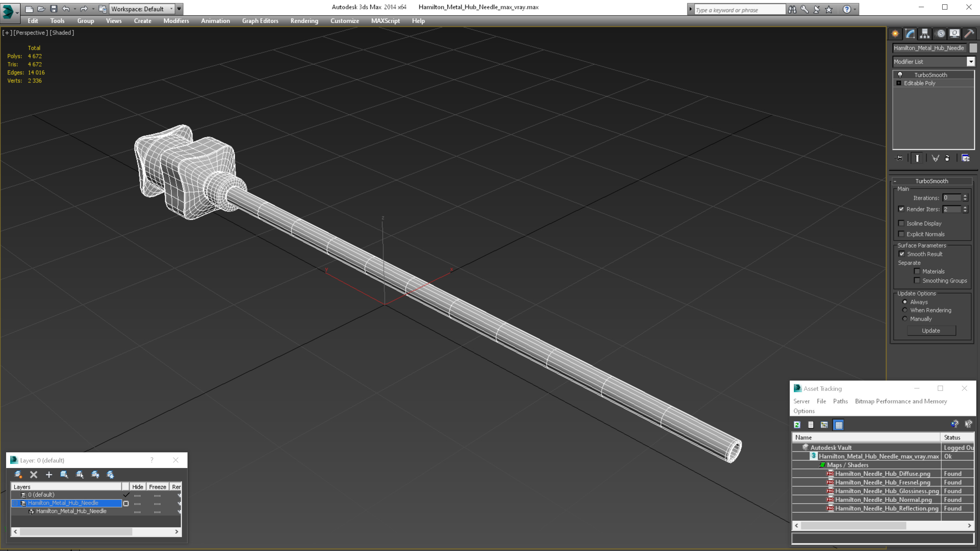The image size is (980, 551).
Task: Click the object color swatch beside name
Action: point(973,48)
